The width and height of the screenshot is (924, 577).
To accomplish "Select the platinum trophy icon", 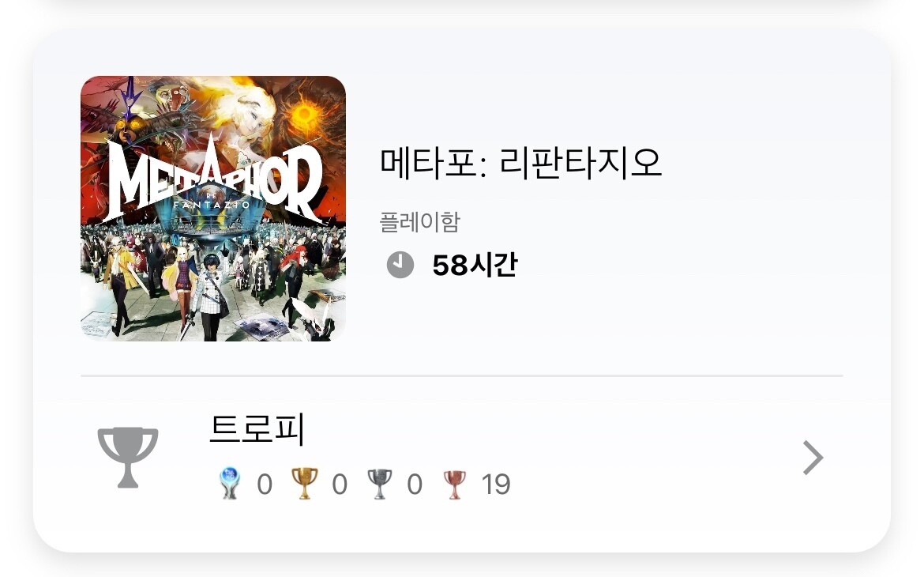I will pos(229,483).
